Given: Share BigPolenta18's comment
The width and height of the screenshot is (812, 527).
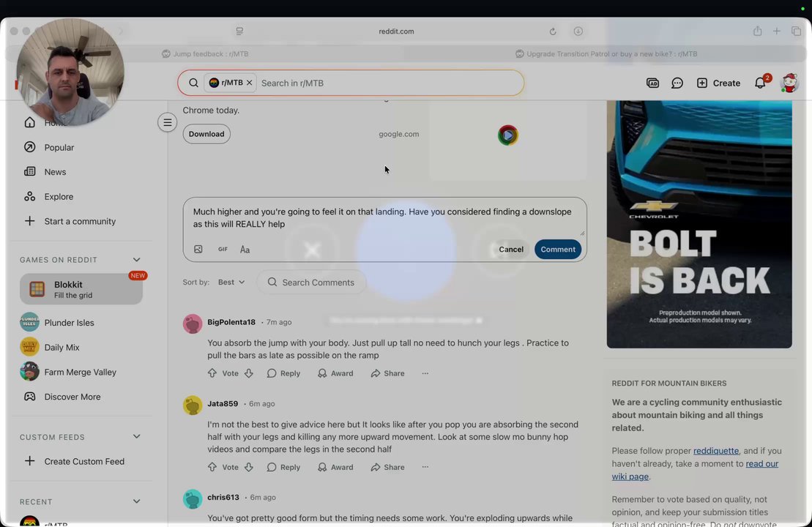Looking at the screenshot, I should click(x=387, y=373).
